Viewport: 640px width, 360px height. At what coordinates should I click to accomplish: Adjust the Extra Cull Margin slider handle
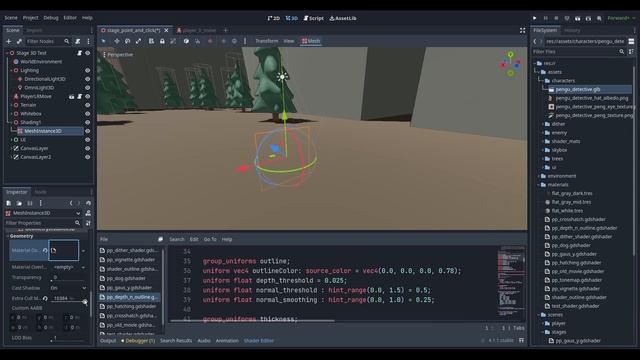pos(85,302)
